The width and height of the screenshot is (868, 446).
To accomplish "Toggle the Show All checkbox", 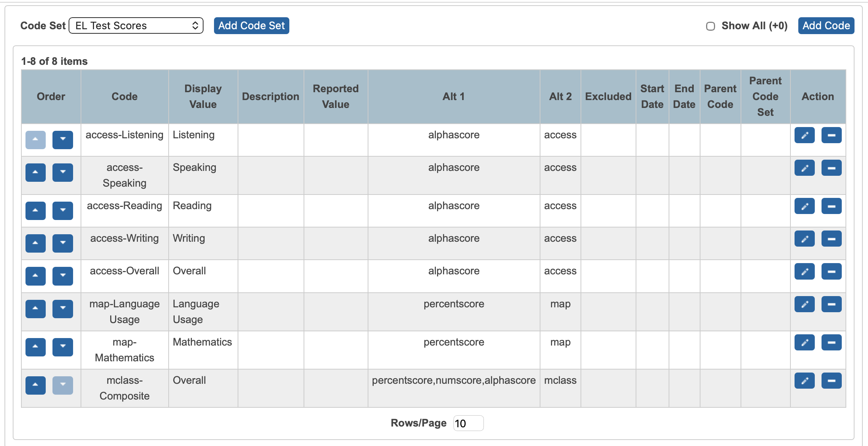I will 710,26.
